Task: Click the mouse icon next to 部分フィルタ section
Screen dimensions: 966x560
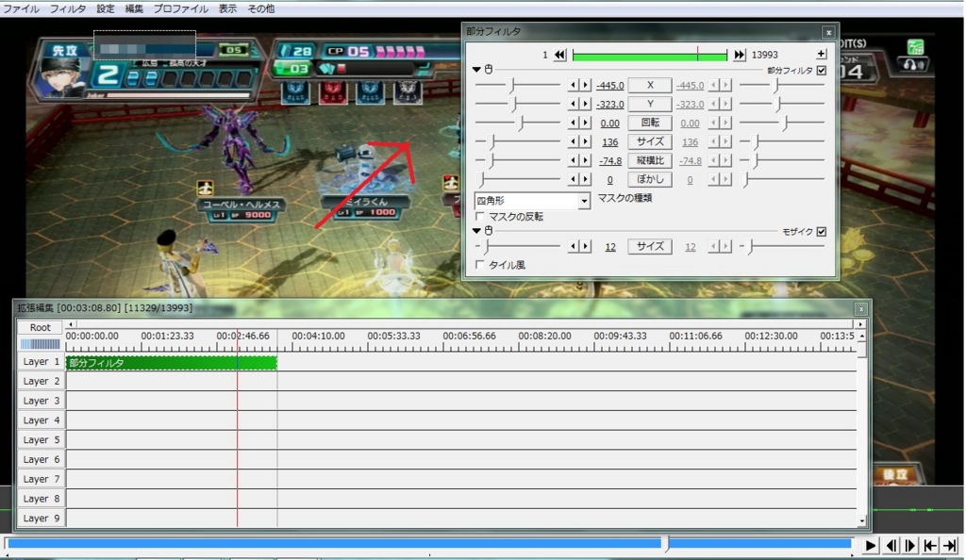Action: coord(489,70)
